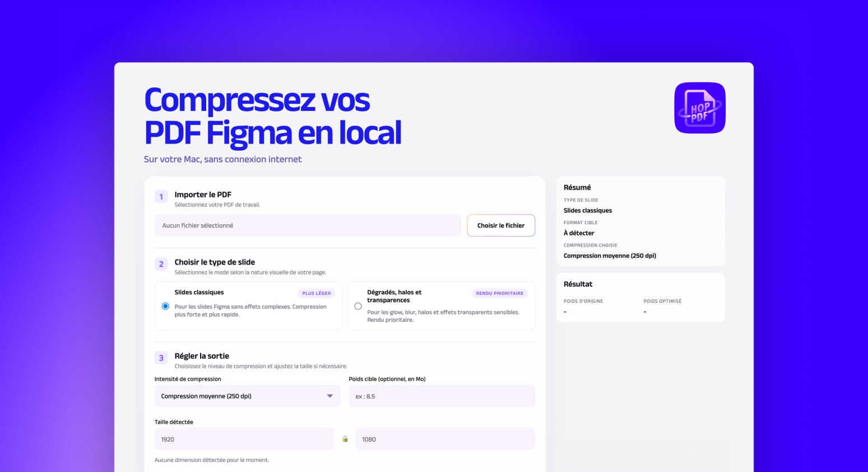Click the TYPE DE SLIDE label
This screenshot has height=472, width=868.
point(581,200)
